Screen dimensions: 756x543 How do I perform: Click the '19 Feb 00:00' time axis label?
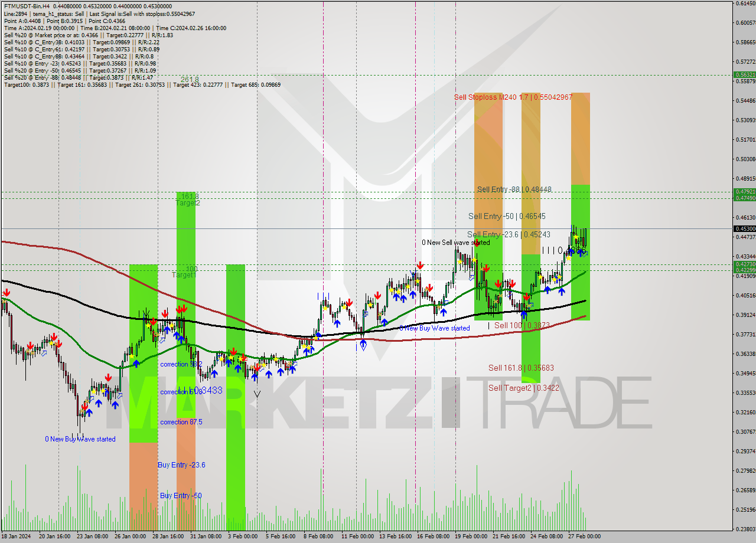pyautogui.click(x=471, y=537)
